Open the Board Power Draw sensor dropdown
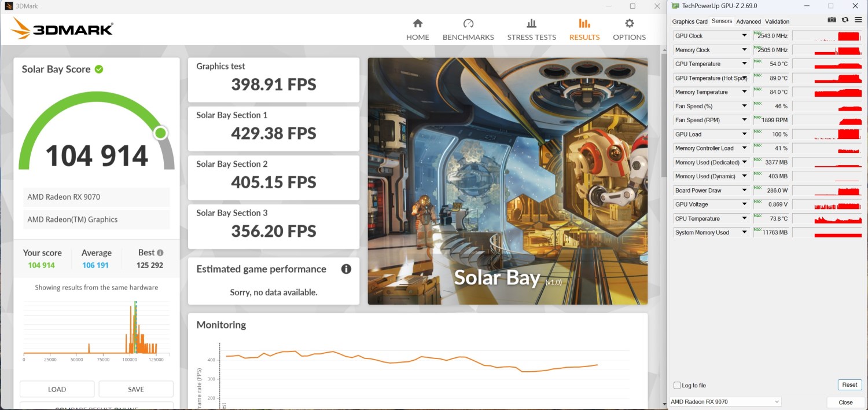868x410 pixels. (x=745, y=191)
